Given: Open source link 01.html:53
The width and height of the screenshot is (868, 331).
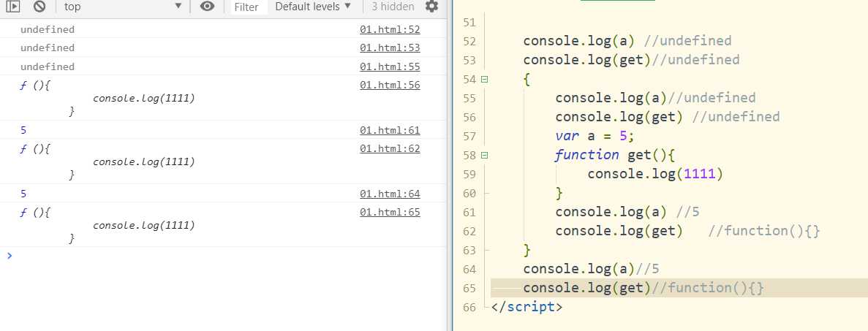Looking at the screenshot, I should click(x=390, y=48).
